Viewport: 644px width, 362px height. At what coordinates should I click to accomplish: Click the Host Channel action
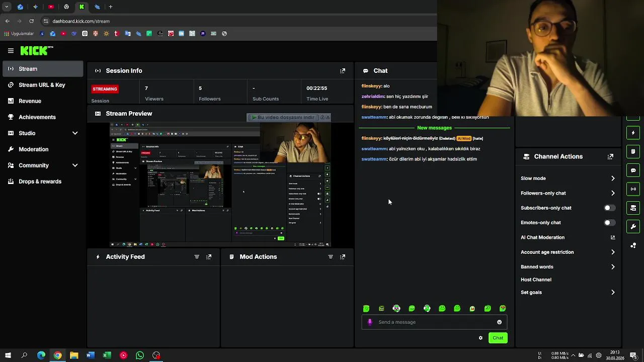pyautogui.click(x=536, y=280)
